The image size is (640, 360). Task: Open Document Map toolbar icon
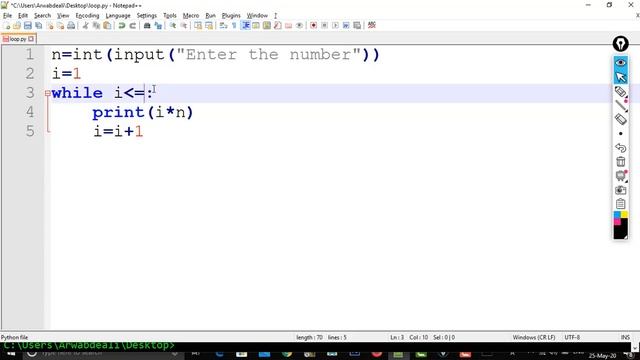pyautogui.click(x=267, y=25)
